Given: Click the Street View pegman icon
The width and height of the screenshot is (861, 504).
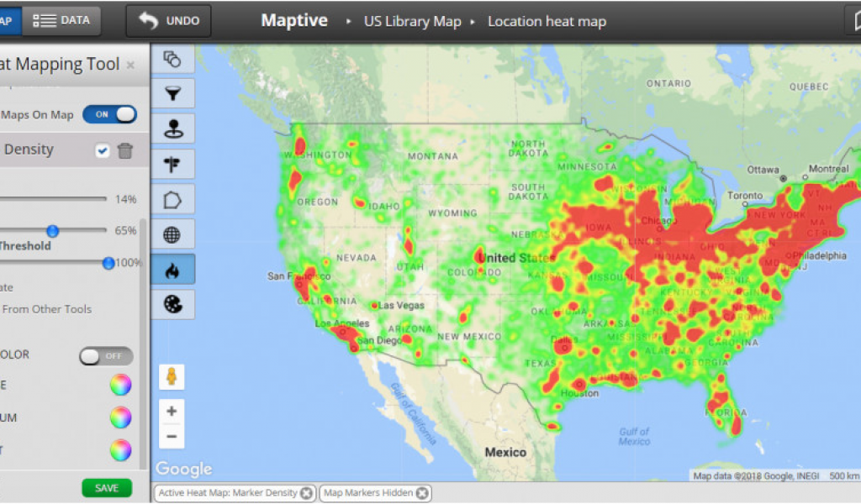Looking at the screenshot, I should point(172,377).
